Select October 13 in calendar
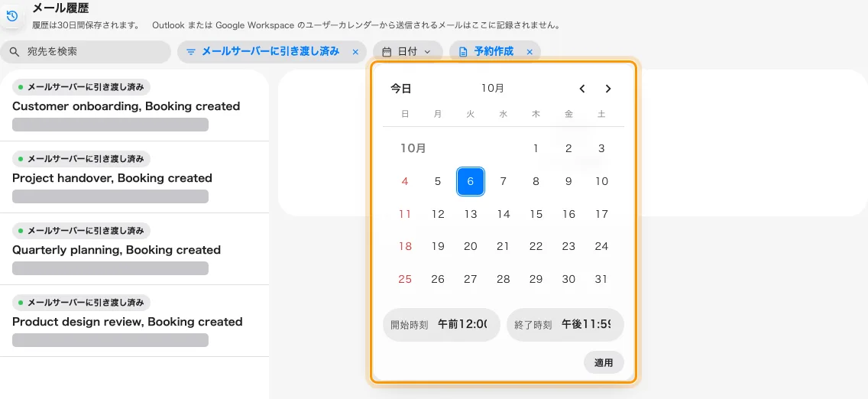 [x=471, y=213]
